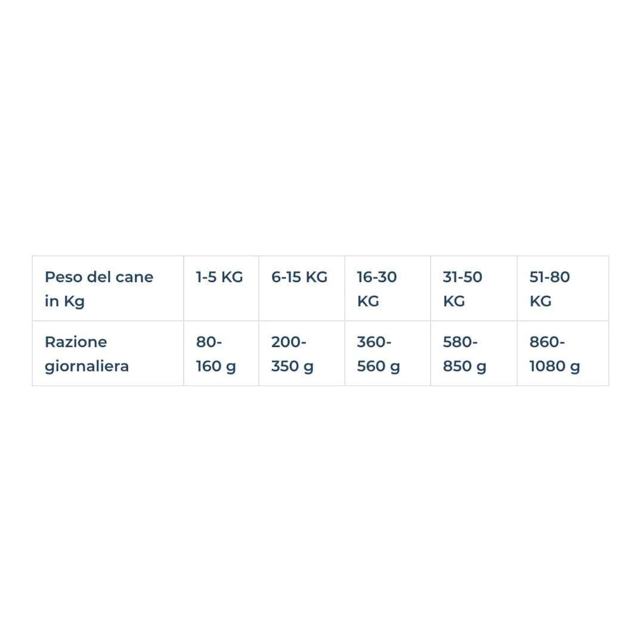Select the '1-5 KG' weight cell
Viewport: 644px width, 644px height.
pos(221,289)
